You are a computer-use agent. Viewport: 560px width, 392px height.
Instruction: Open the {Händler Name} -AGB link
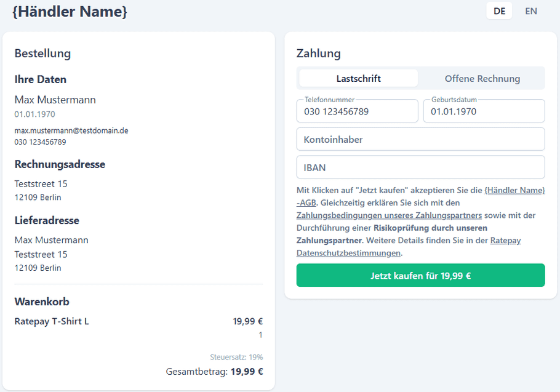[x=514, y=190]
